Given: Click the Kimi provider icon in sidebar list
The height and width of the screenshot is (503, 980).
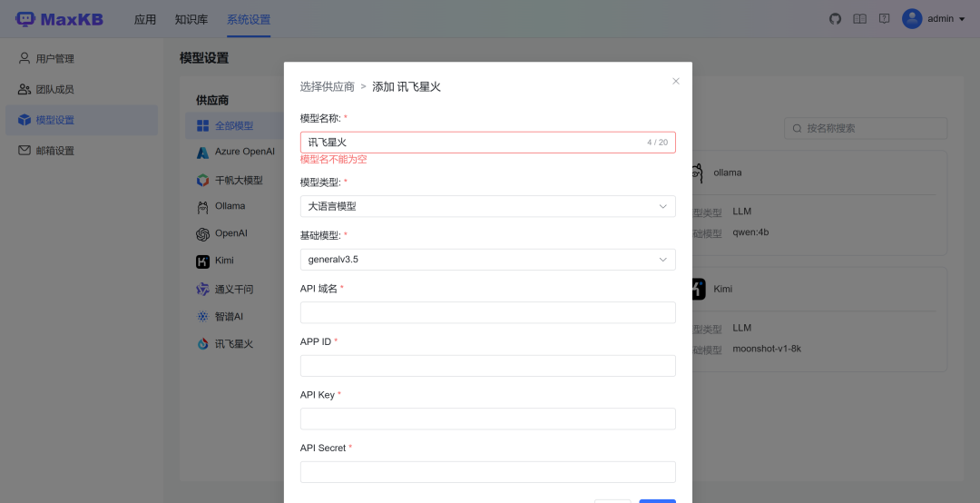Looking at the screenshot, I should coord(202,261).
